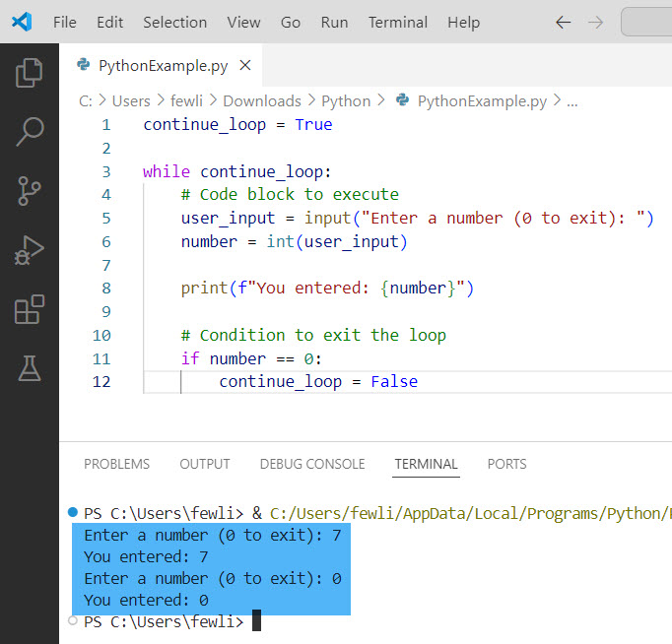Viewport: 672px width, 644px height.
Task: Click the 'if' keyword on line 11
Action: tap(190, 358)
